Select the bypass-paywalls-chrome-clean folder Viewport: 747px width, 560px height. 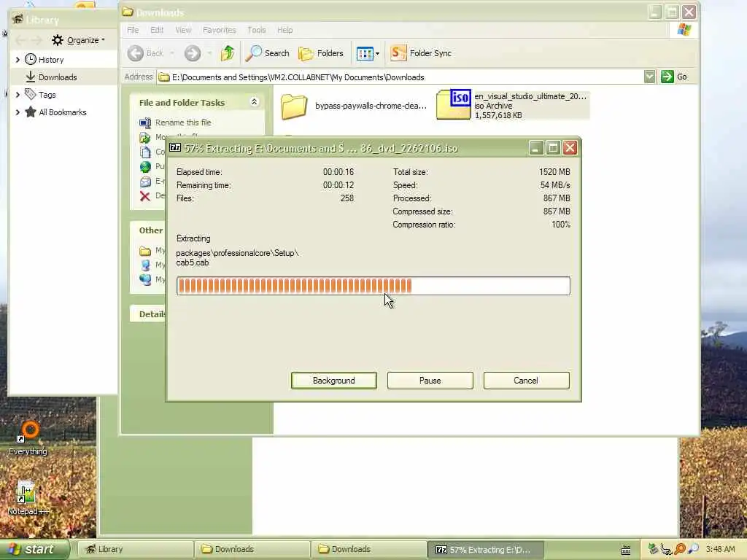[354, 106]
